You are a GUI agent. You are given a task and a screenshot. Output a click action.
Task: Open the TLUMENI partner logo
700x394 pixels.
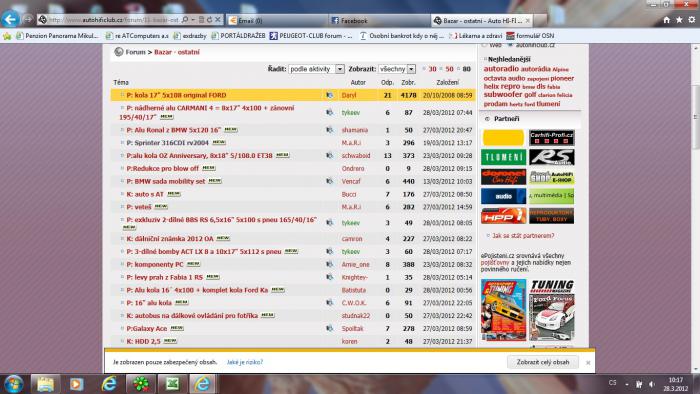point(504,157)
